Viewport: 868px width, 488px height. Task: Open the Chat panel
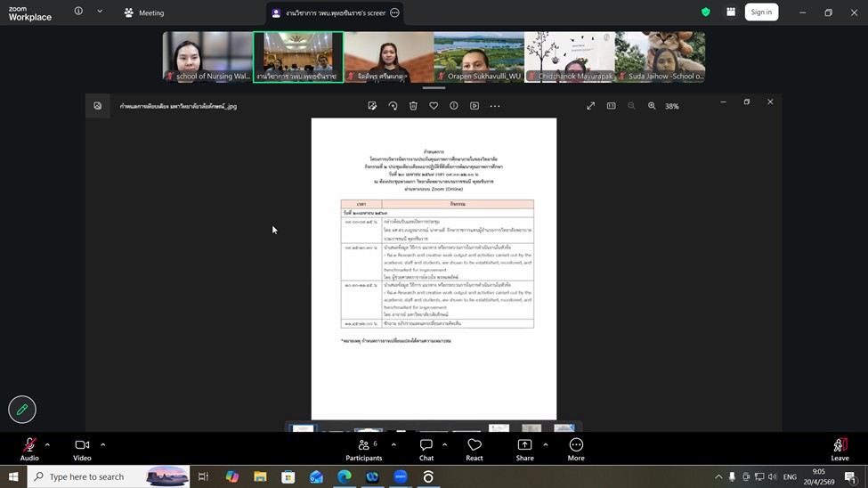click(426, 446)
